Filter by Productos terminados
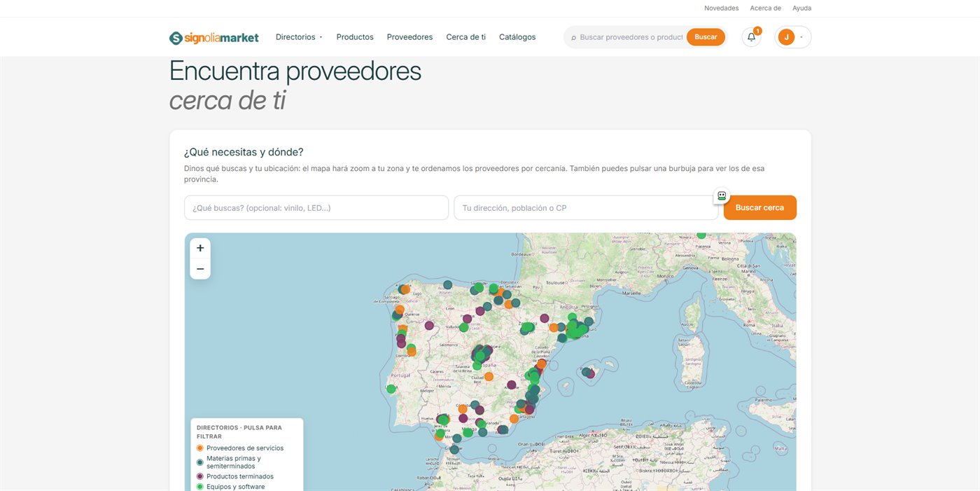This screenshot has width=980, height=491. click(235, 476)
